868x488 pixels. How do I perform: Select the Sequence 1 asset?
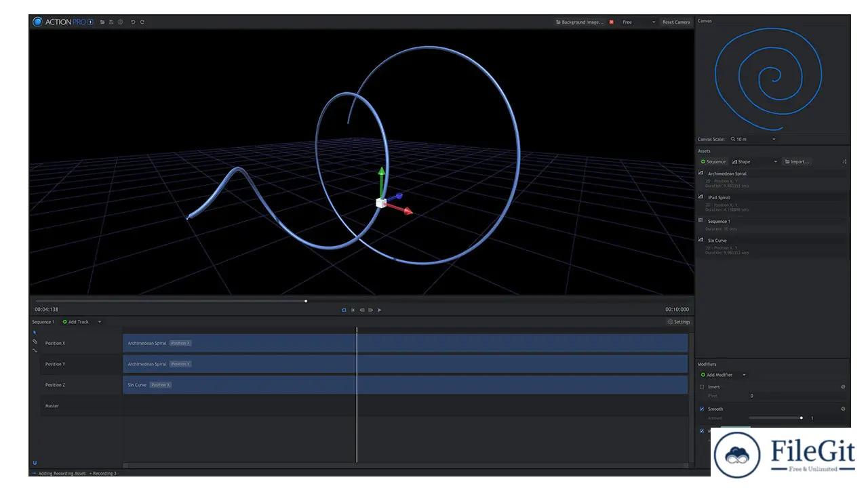[x=772, y=224]
